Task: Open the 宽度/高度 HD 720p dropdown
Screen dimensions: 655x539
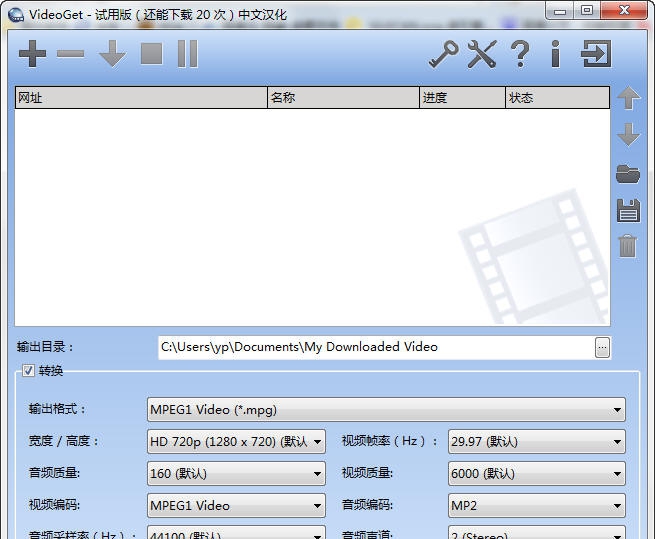Action: tap(236, 441)
